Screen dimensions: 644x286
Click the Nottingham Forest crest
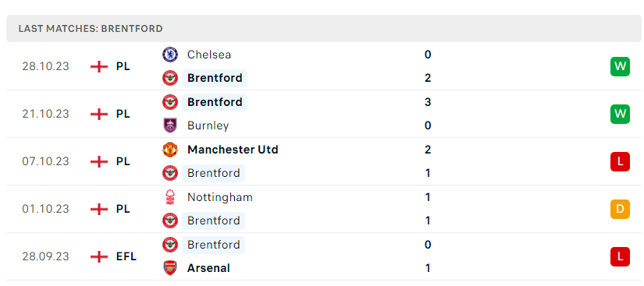[x=169, y=197]
